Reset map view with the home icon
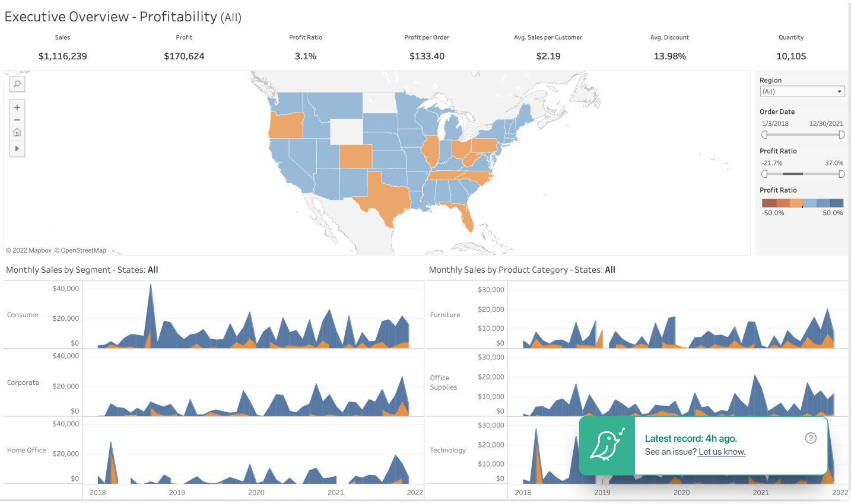851x504 pixels. point(17,132)
